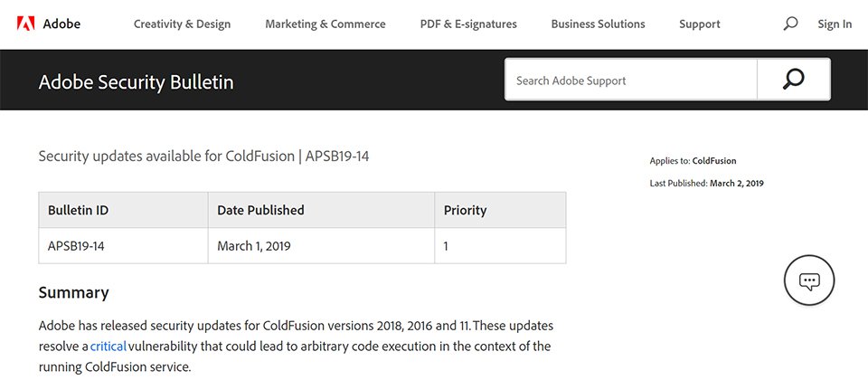Screen dimensions: 868x380
Task: Open the top navigation search magnifier
Action: point(790,24)
